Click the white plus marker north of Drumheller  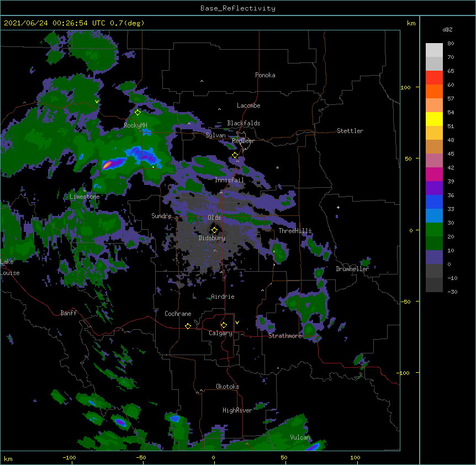[x=338, y=207]
